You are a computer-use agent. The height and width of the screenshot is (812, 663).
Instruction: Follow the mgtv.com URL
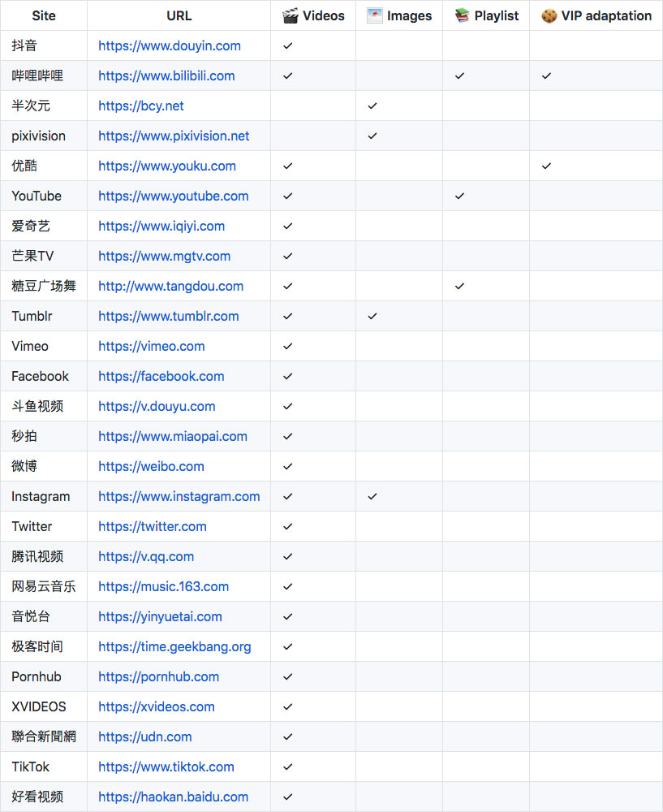[x=164, y=256]
